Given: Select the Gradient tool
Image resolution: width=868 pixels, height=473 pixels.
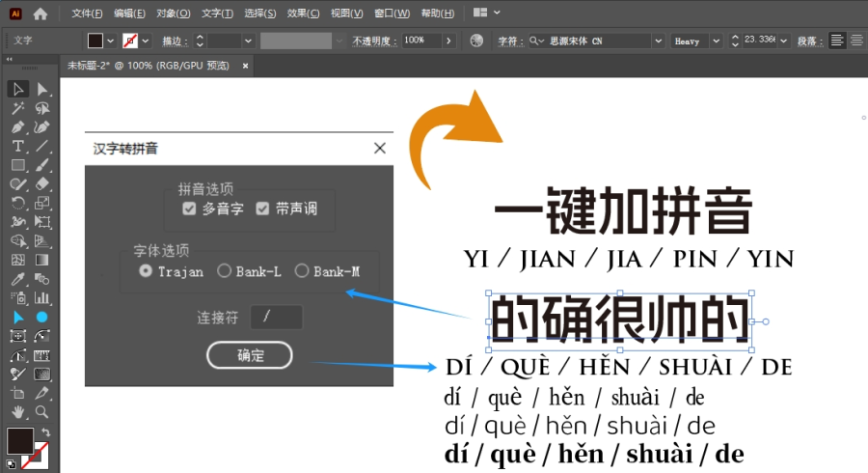Looking at the screenshot, I should (42, 260).
